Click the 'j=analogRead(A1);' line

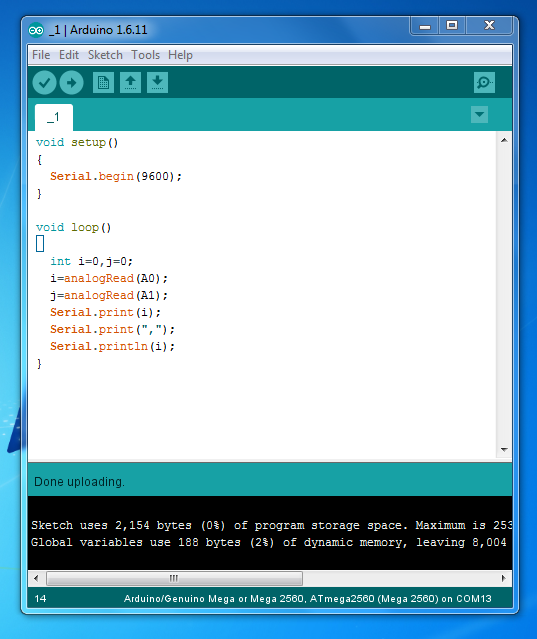click(x=109, y=295)
